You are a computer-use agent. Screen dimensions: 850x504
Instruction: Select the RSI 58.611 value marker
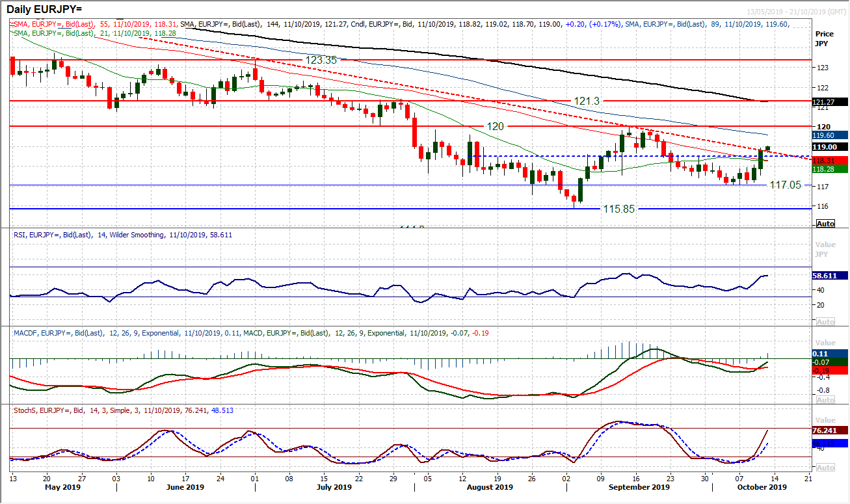(825, 275)
